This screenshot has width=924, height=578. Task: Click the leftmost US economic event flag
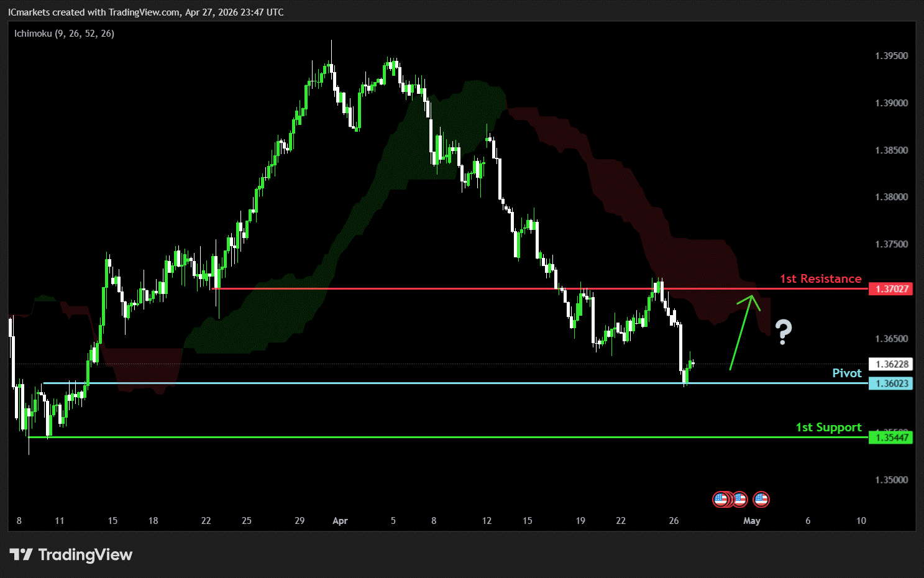point(720,499)
